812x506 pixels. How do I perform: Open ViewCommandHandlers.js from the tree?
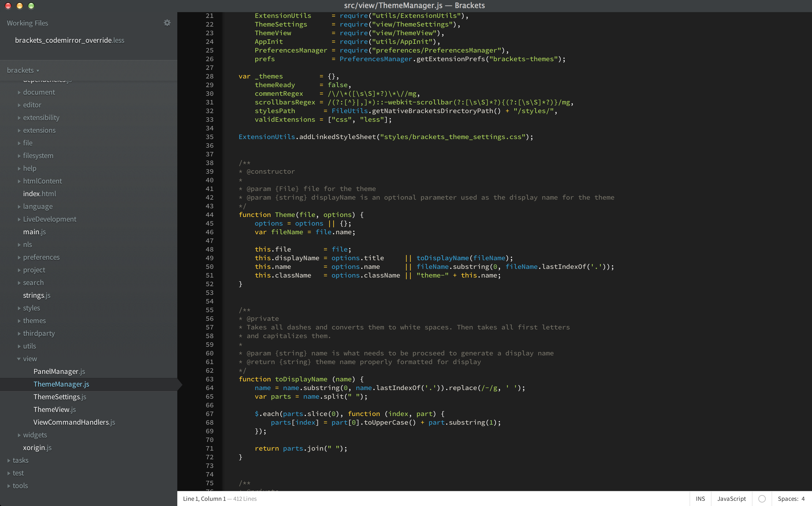[74, 422]
